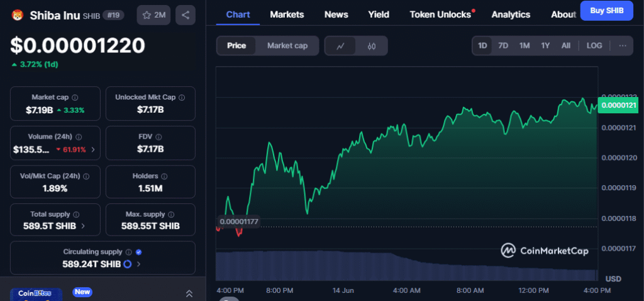Open Volume (24h) info icon
The height and width of the screenshot is (301, 644).
[79, 137]
